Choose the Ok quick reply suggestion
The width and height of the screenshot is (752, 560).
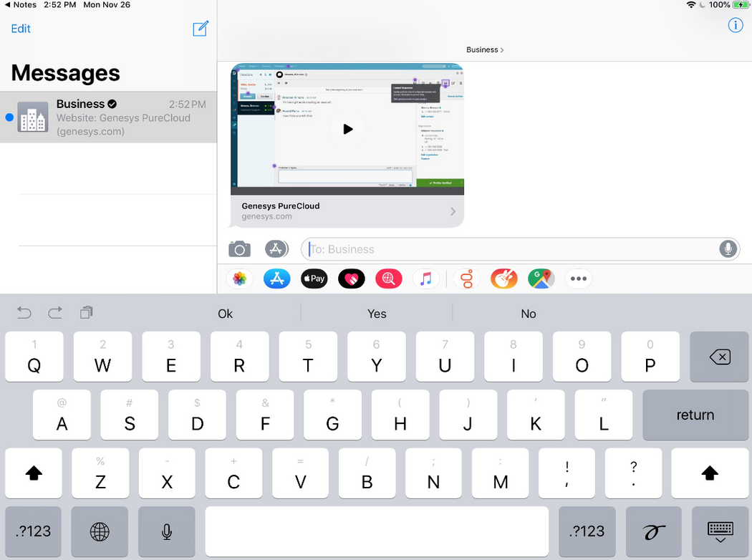[x=225, y=314]
